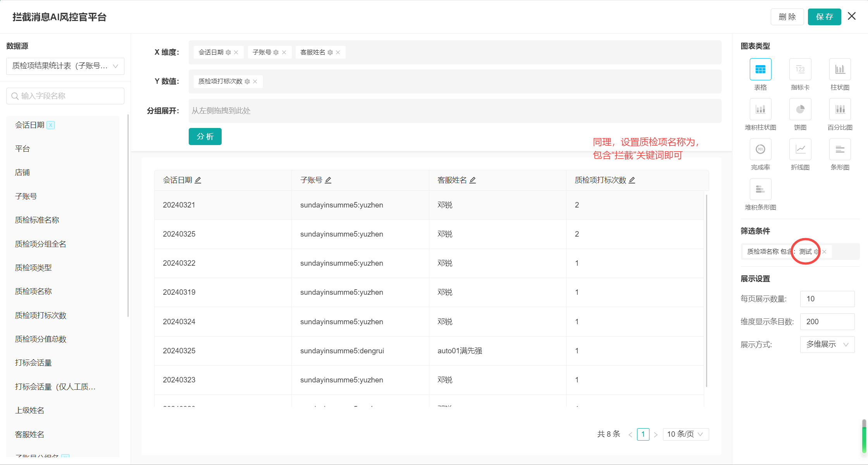Remove 质检项打标次数 tag from Y value
Image resolution: width=868 pixels, height=465 pixels.
255,81
